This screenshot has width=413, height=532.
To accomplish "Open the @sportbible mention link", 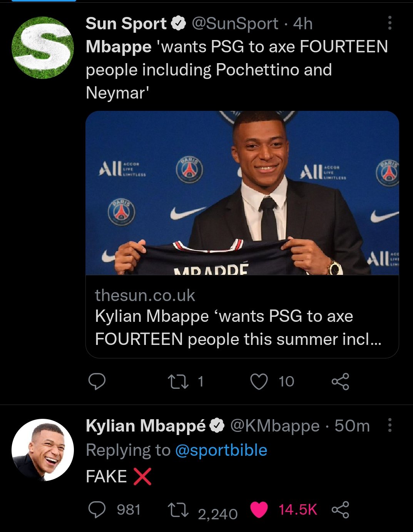I will [221, 450].
